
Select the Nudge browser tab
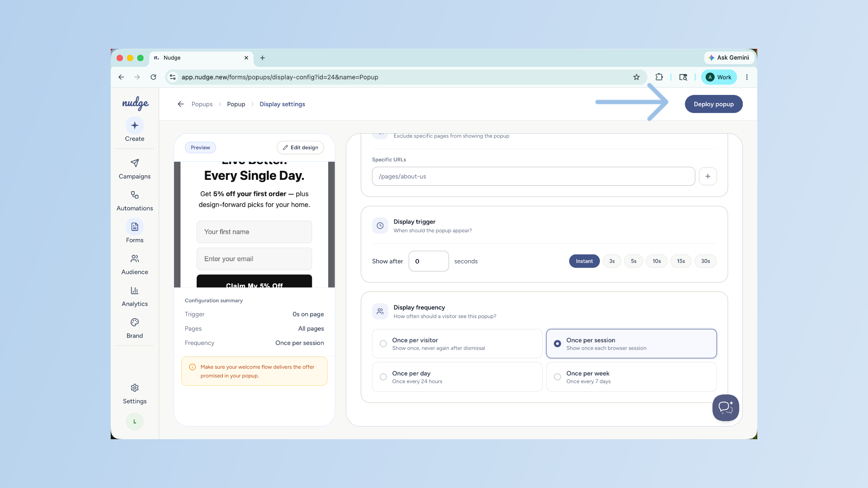click(x=201, y=58)
